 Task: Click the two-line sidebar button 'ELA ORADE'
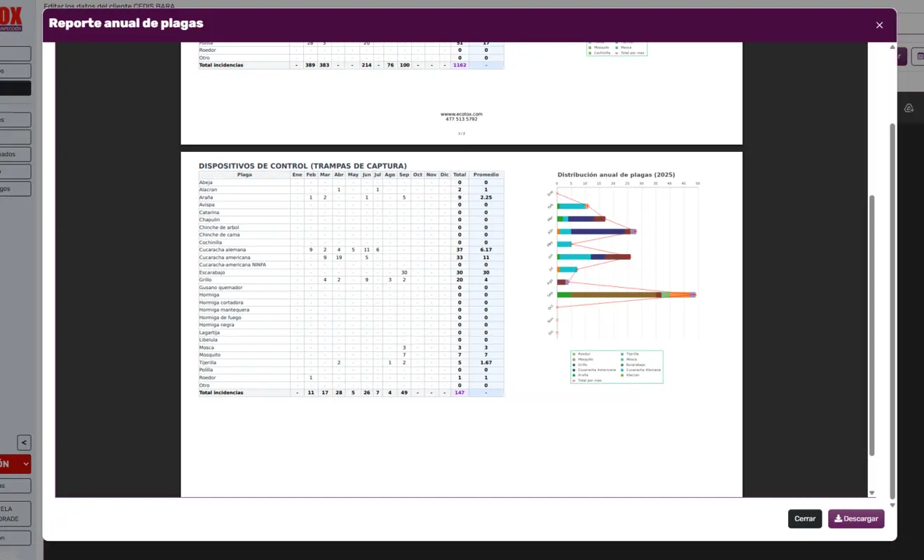[15, 514]
